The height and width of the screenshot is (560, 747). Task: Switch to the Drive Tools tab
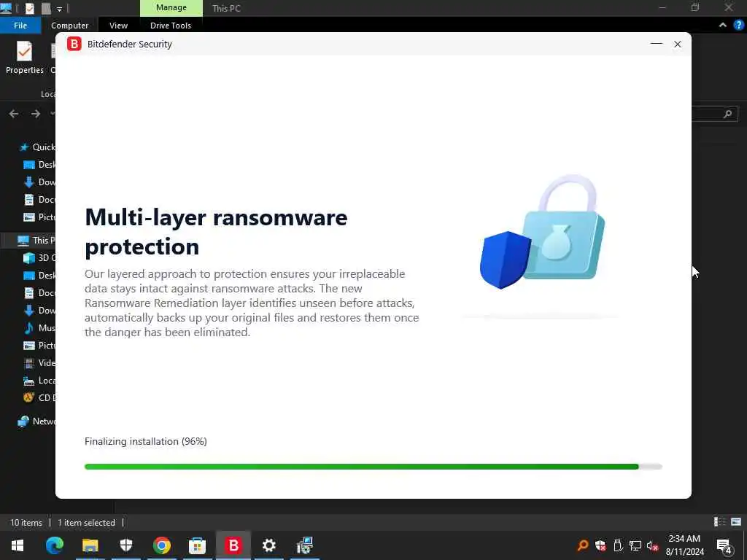[x=171, y=26]
